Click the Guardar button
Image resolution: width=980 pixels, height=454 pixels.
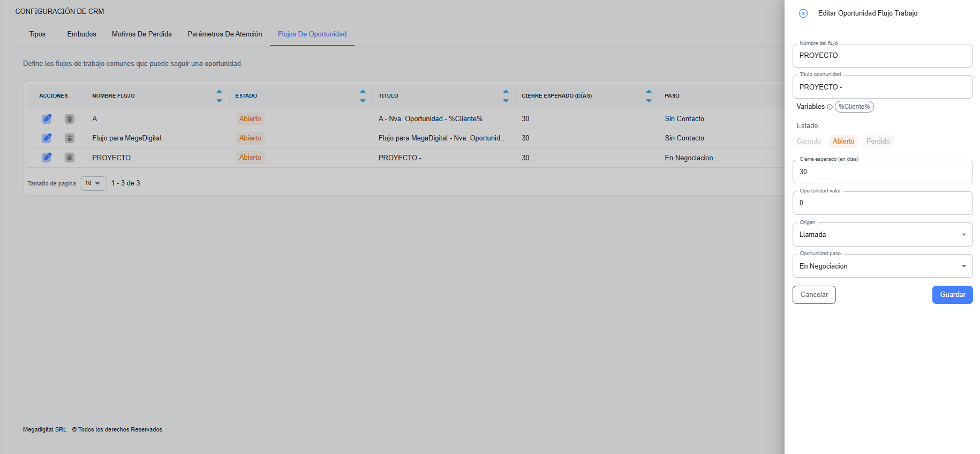(952, 295)
